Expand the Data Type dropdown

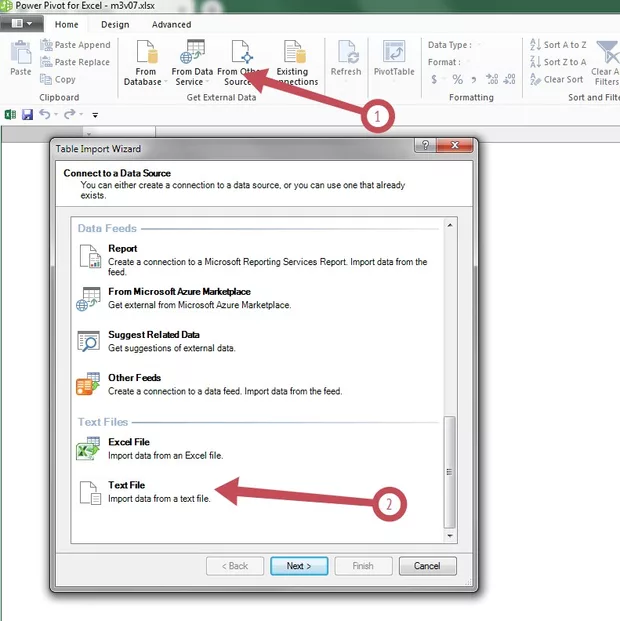pyautogui.click(x=479, y=45)
